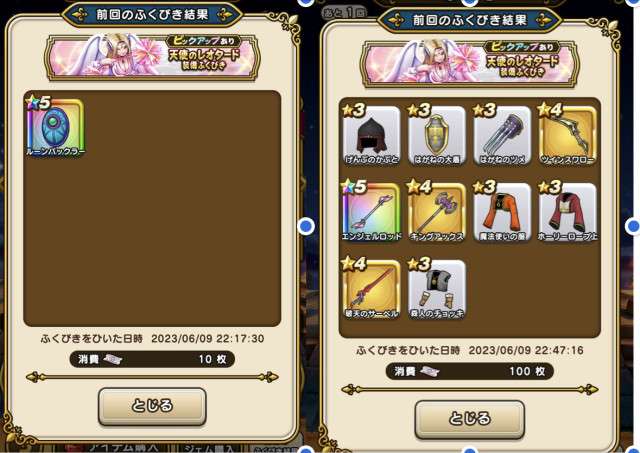This screenshot has height=453, width=640.
Task: Close the right results panel with とじる
Action: pos(469,419)
